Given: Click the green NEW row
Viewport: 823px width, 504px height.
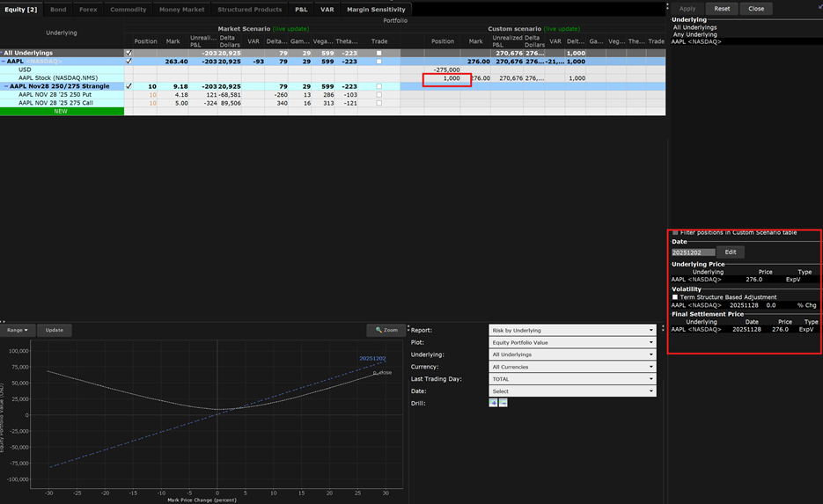Looking at the screenshot, I should click(x=61, y=112).
